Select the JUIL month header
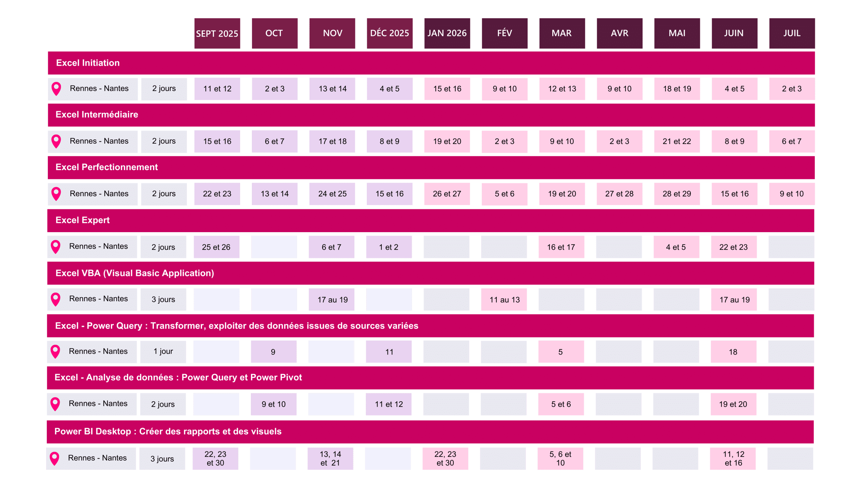Viewport: 868px width, 488px height. tap(792, 33)
